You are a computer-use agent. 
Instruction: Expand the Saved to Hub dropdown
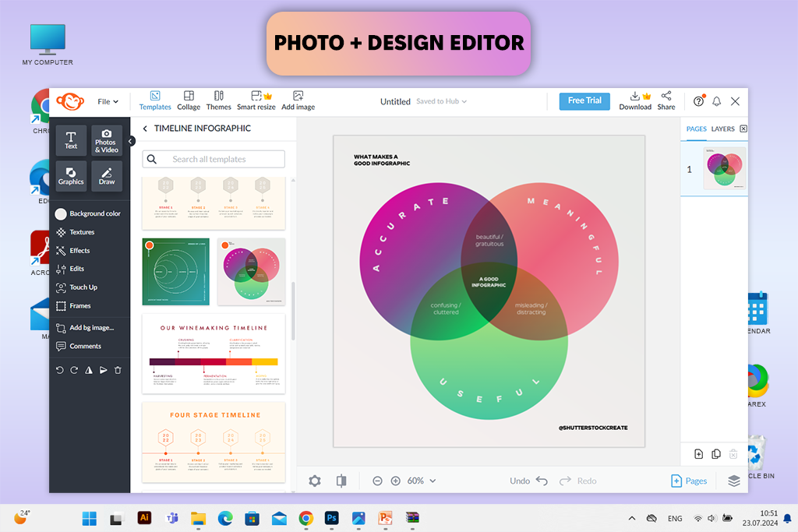[441, 101]
